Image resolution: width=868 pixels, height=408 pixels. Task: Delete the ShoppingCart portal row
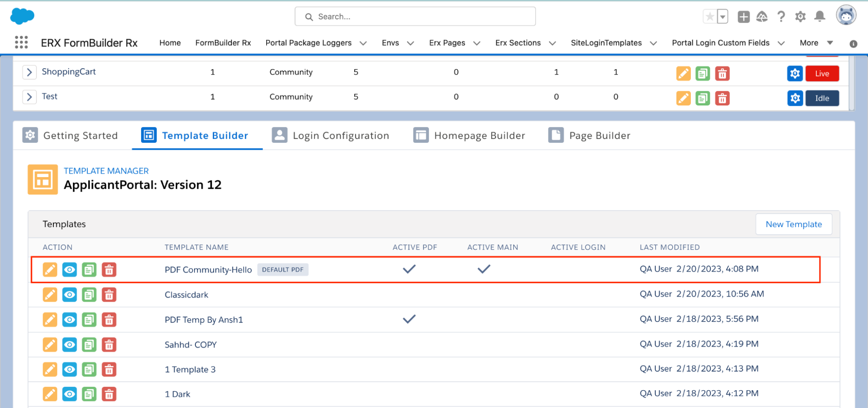click(x=722, y=73)
